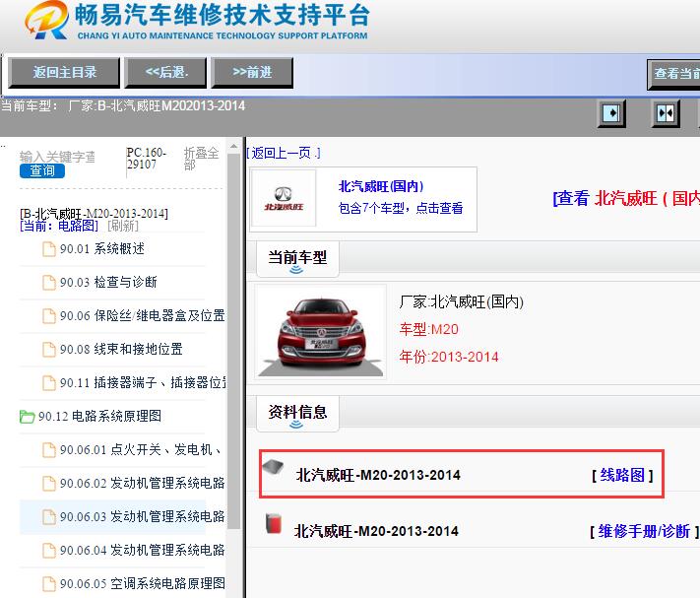
Task: Click the 查看 北汽威旺（国内 heading link
Action: click(626, 198)
